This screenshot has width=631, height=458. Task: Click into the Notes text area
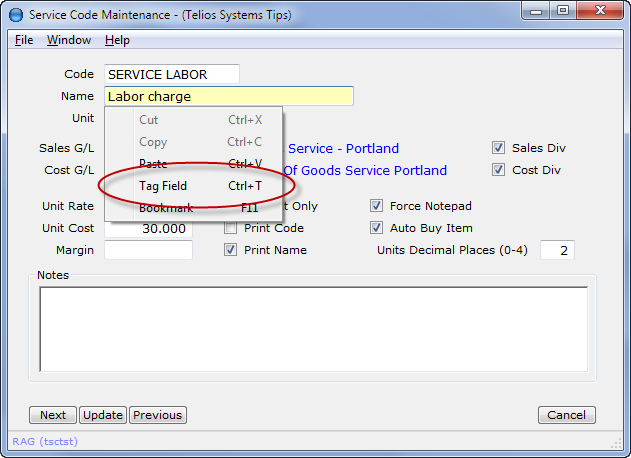313,329
